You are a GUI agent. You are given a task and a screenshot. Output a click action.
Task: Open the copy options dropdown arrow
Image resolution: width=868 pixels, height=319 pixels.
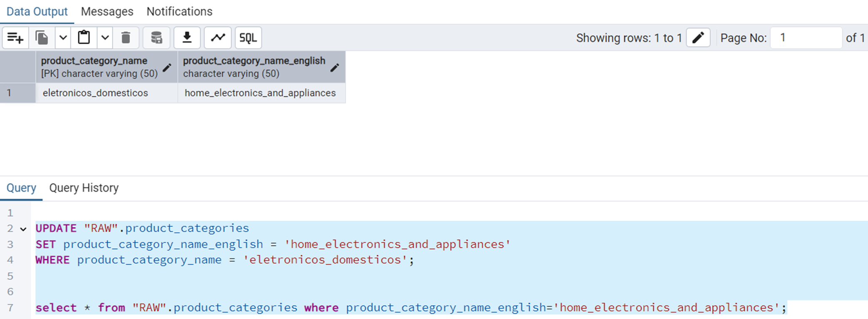(63, 38)
